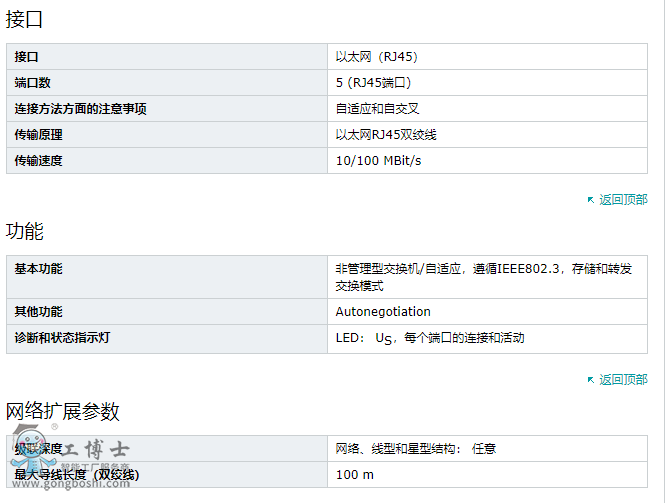Viewport: 668px width, 503px height.
Task: Click the 网络扩展参数 section heading
Action: [x=62, y=411]
